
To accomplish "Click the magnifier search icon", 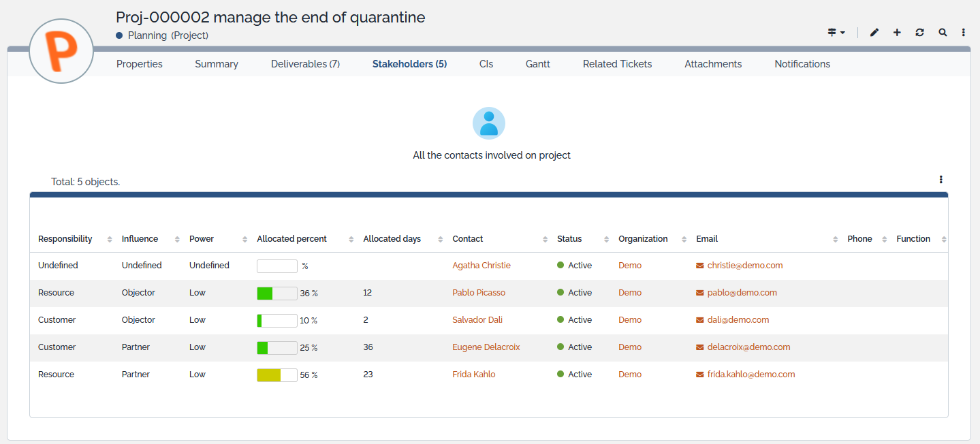I will (x=943, y=33).
